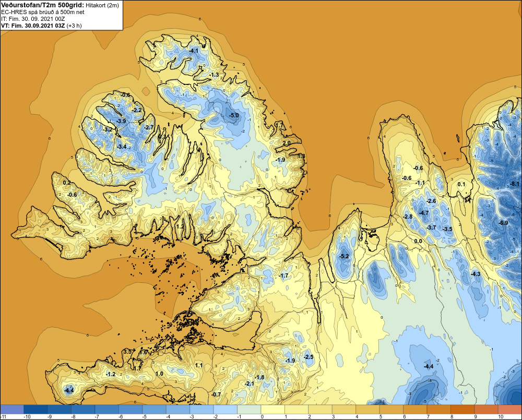The width and height of the screenshot is (522, 420).
Task: Select the -2.8 temperature value
Action: (x=408, y=217)
